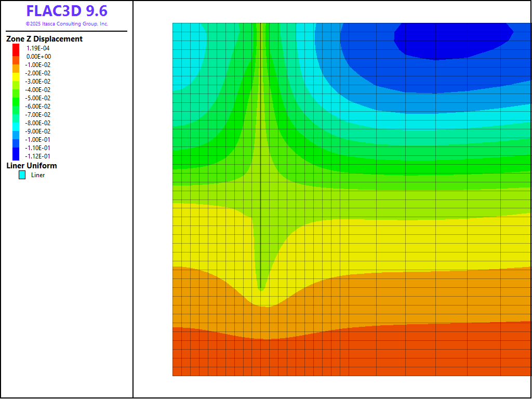Pick the dark blue swatch at legend bottom
532x399 pixels.
(x=16, y=155)
